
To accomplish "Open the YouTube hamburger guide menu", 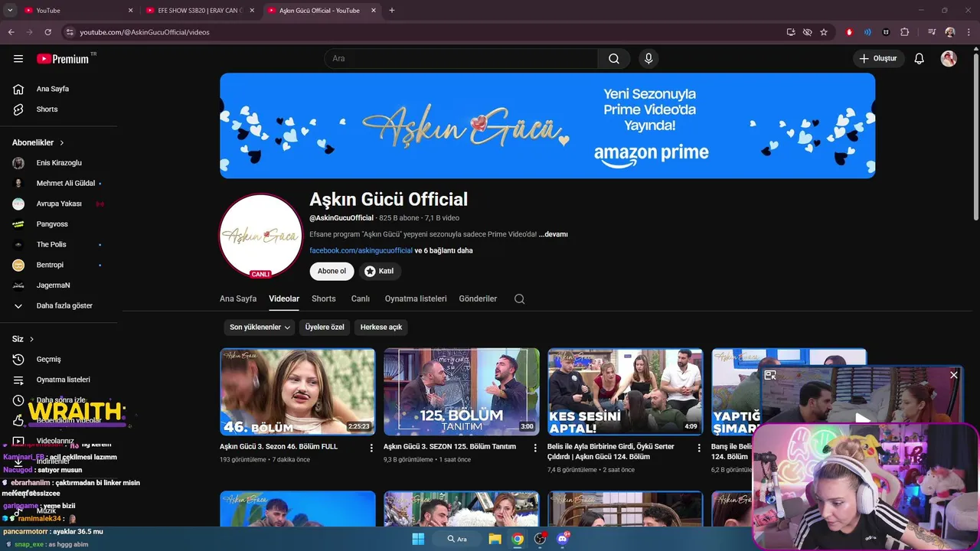I will pyautogui.click(x=18, y=59).
